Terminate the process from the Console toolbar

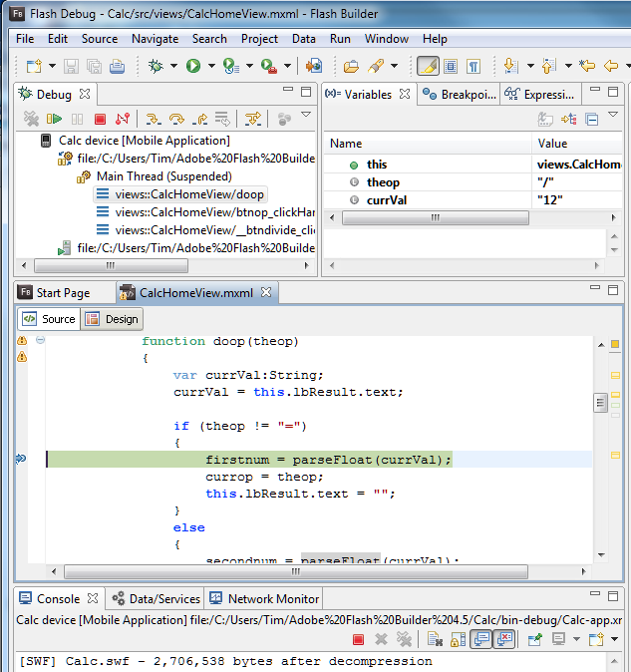pyautogui.click(x=358, y=640)
